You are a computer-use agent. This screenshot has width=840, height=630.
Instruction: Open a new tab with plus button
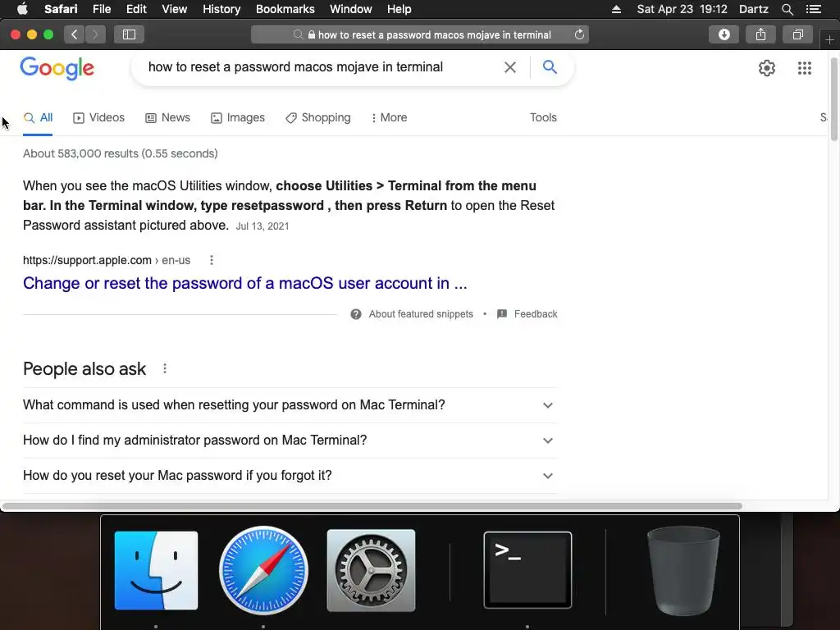pos(829,40)
